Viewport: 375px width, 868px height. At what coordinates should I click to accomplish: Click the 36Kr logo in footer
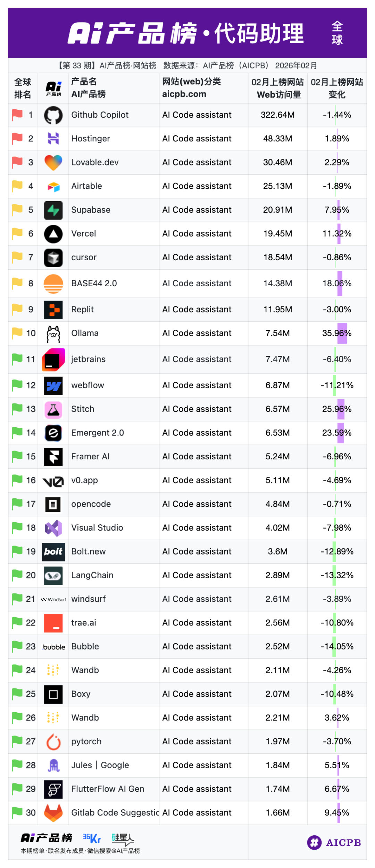click(x=92, y=838)
